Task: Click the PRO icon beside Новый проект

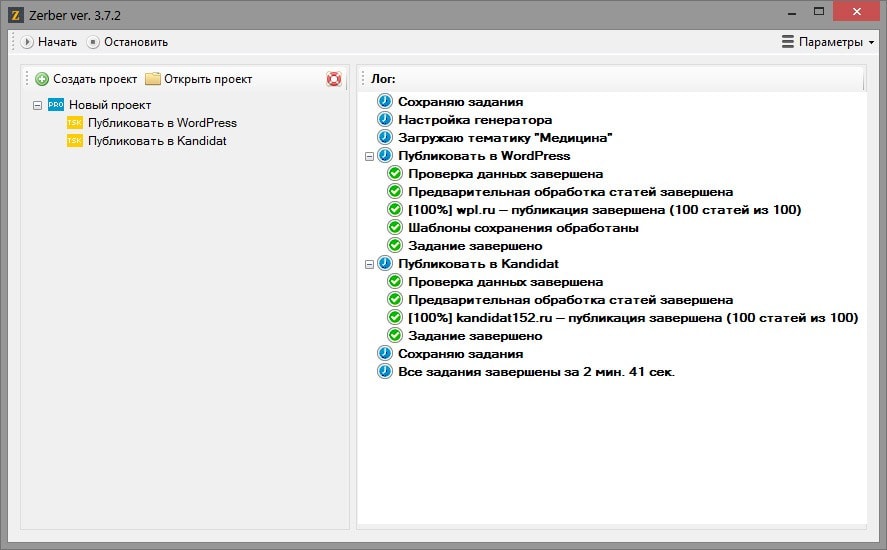Action: pos(56,105)
